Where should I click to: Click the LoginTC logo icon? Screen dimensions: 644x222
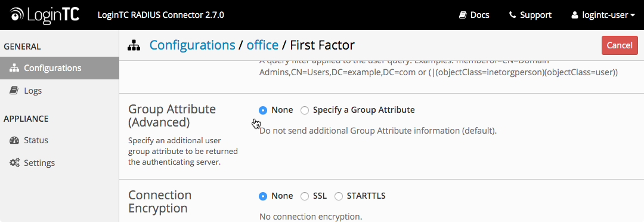17,15
